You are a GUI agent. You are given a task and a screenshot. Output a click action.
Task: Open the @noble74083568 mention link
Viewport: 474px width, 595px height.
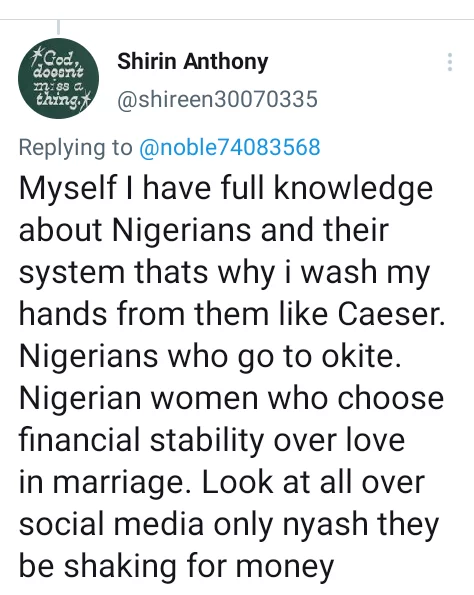tap(230, 147)
